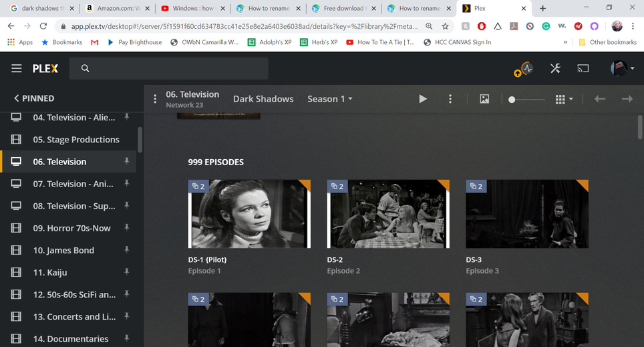
Task: Open 10. James Bond library
Action: click(x=63, y=250)
